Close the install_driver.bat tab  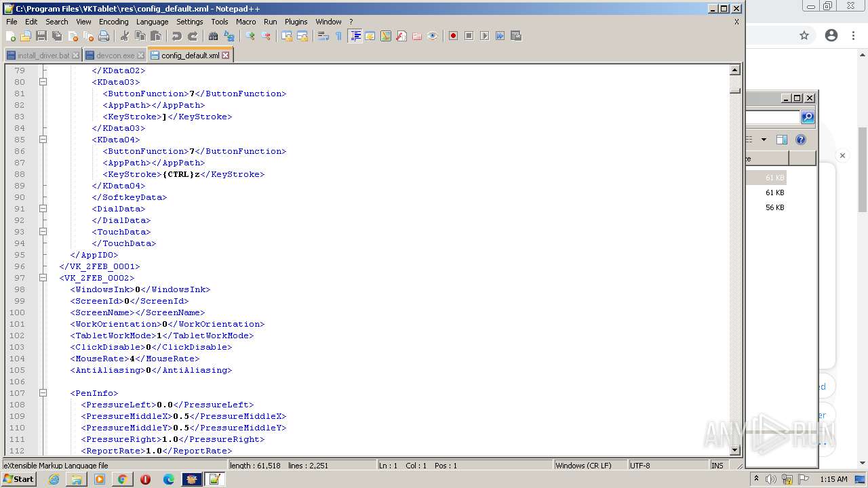click(75, 56)
